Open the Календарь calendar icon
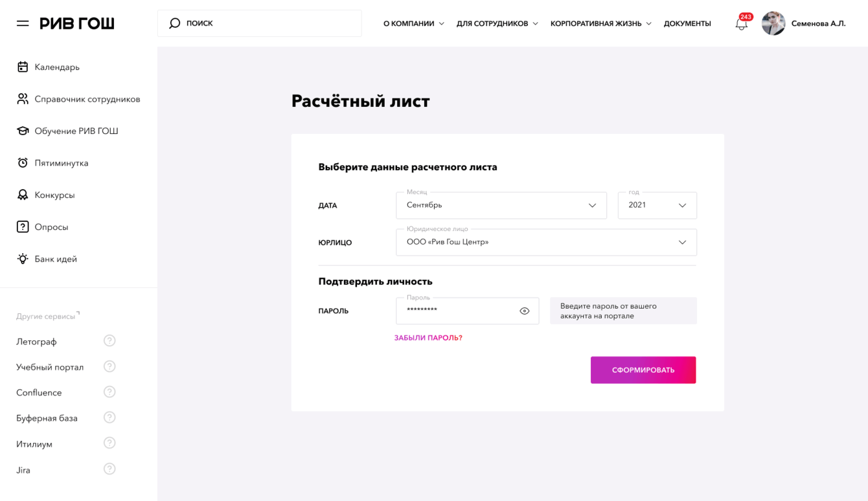868x501 pixels. point(23,67)
